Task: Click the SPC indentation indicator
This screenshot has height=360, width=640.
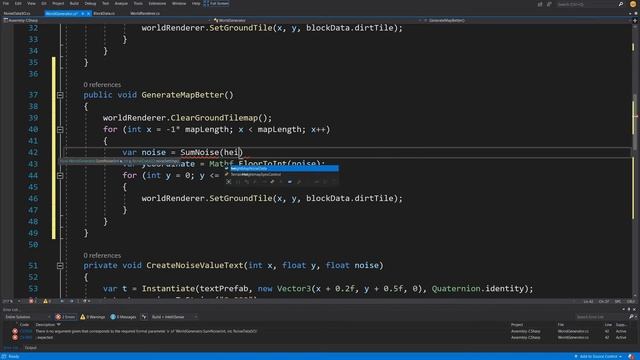Action: tap(618, 301)
